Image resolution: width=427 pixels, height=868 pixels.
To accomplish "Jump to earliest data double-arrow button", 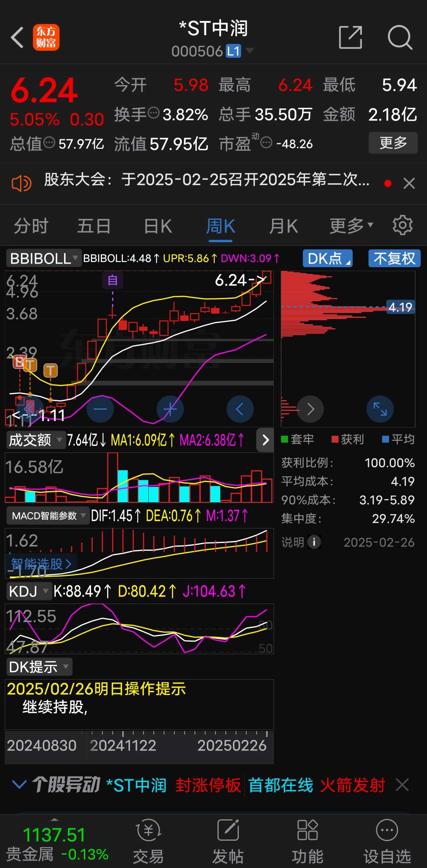I will point(30,409).
